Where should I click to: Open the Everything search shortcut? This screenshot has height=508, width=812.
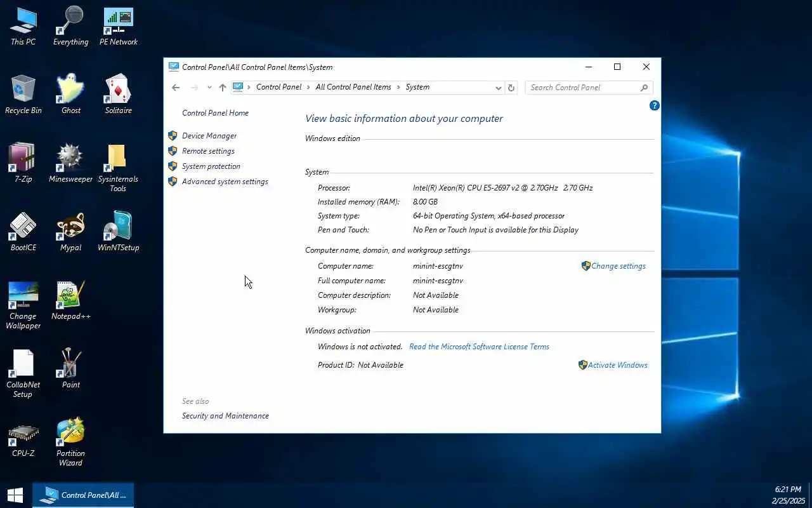coord(70,27)
